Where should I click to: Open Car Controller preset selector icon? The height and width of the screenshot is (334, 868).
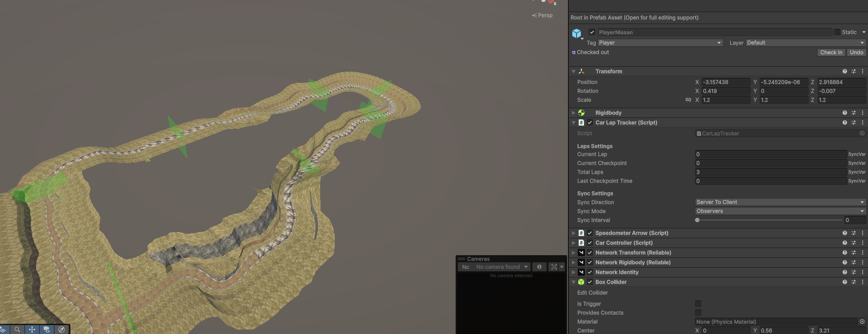[854, 243]
